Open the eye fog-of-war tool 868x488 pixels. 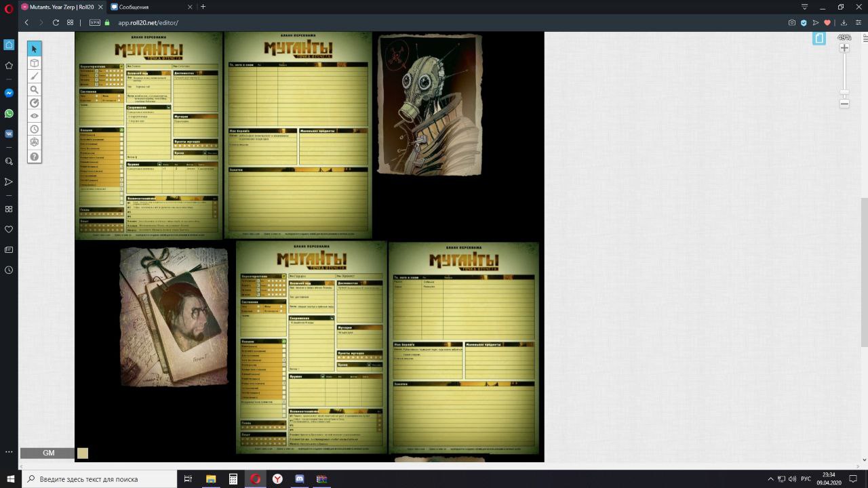click(34, 116)
